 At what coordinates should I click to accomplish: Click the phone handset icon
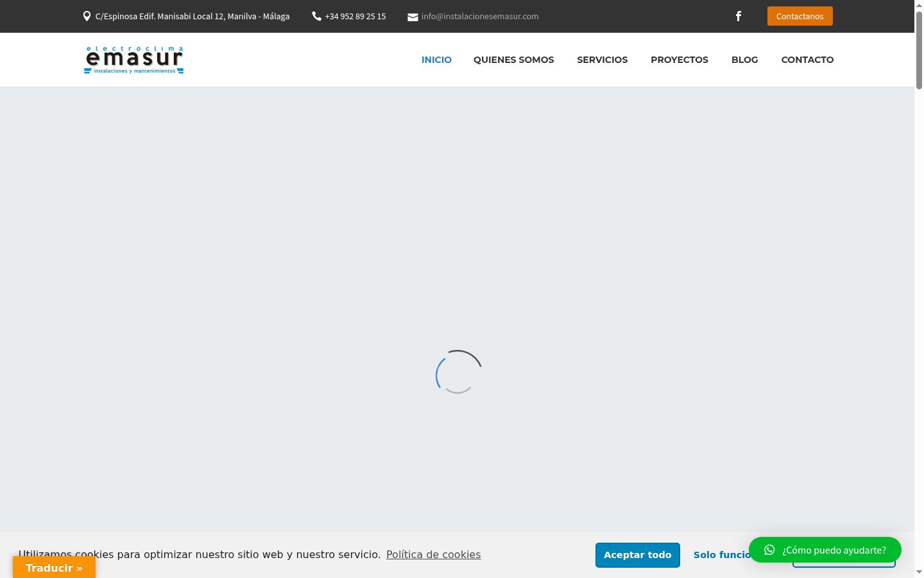(x=316, y=16)
